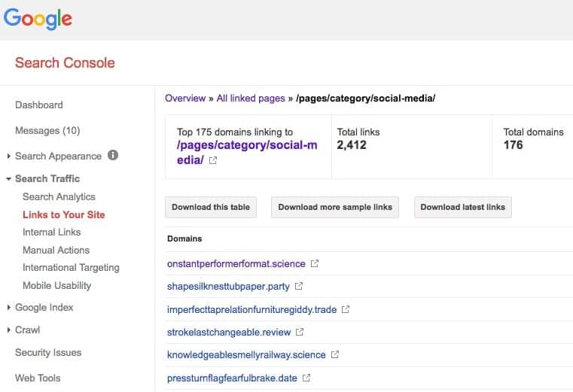Viewport: 573px width, 392px height.
Task: Open the /pages/category/social-media/ purple link
Action: pyautogui.click(x=247, y=152)
